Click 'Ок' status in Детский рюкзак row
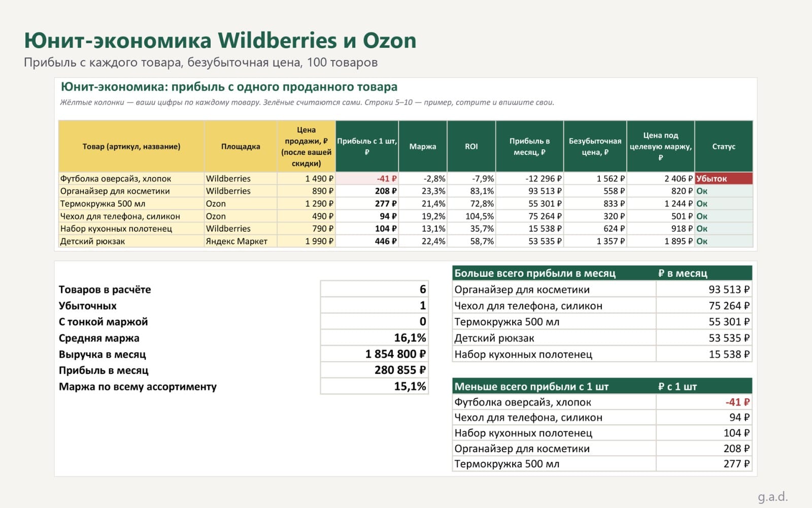This screenshot has height=508, width=812. point(724,241)
